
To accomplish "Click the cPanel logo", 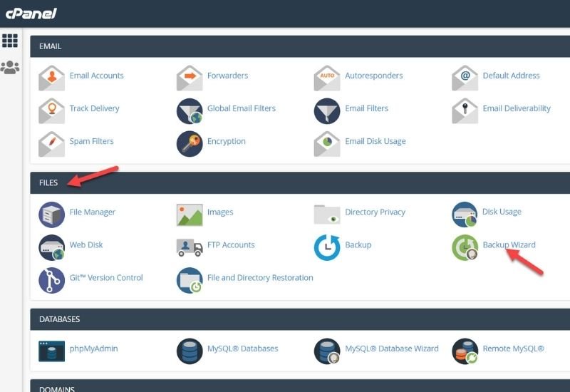I will (31, 14).
